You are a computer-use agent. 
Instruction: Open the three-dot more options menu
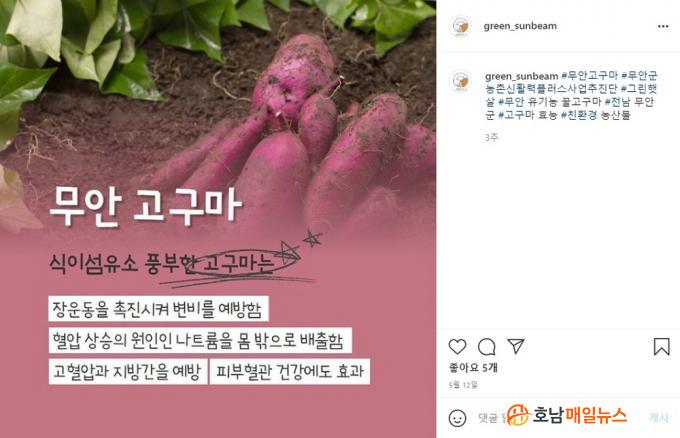pyautogui.click(x=663, y=26)
